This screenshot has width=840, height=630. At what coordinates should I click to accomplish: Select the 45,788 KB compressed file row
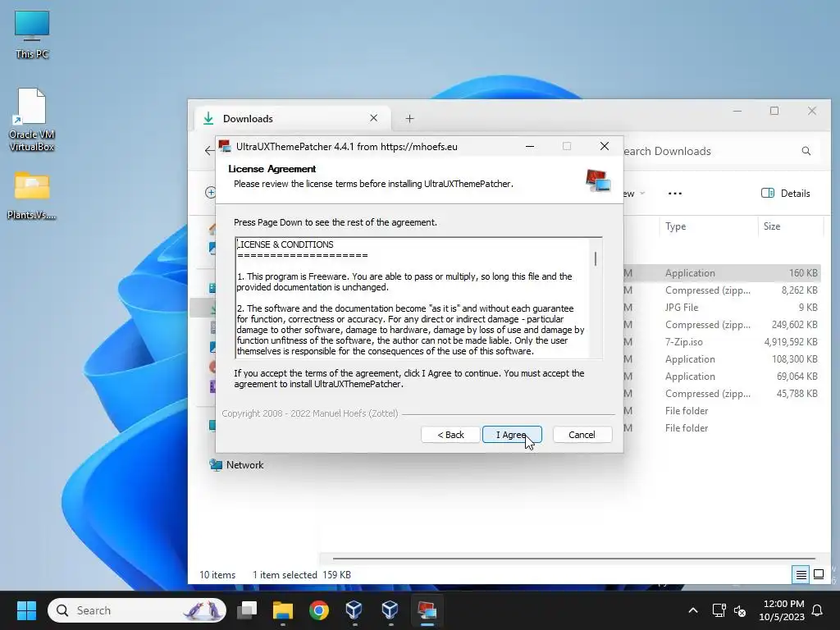(724, 393)
